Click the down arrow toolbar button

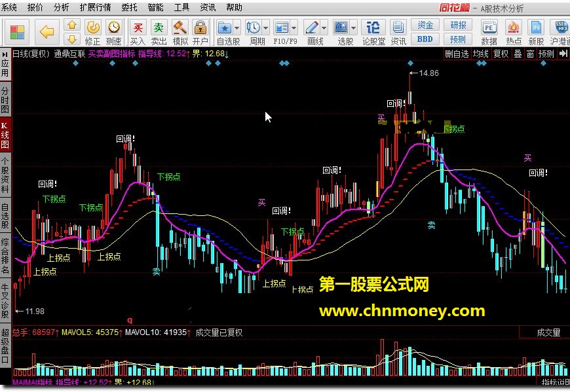click(72, 39)
